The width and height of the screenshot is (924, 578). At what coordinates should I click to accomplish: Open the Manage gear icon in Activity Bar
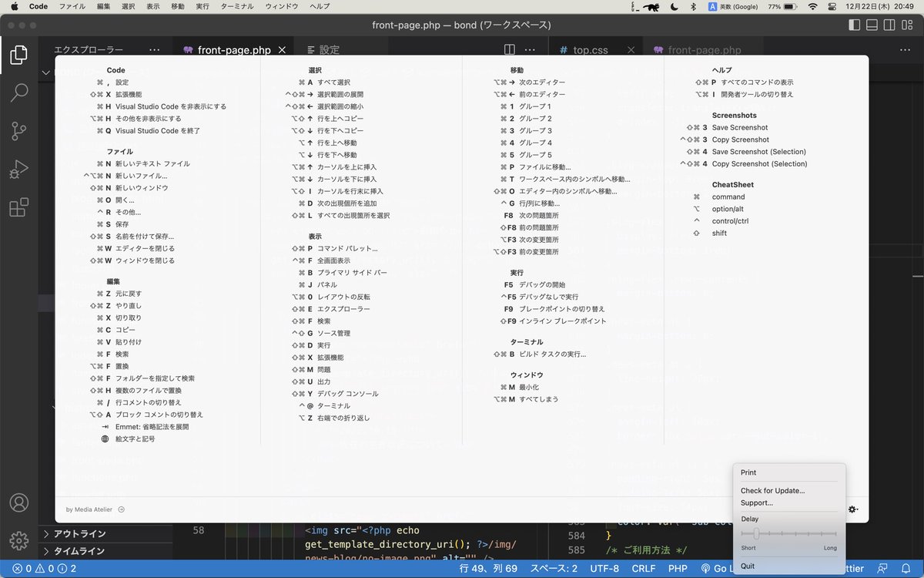point(19,539)
